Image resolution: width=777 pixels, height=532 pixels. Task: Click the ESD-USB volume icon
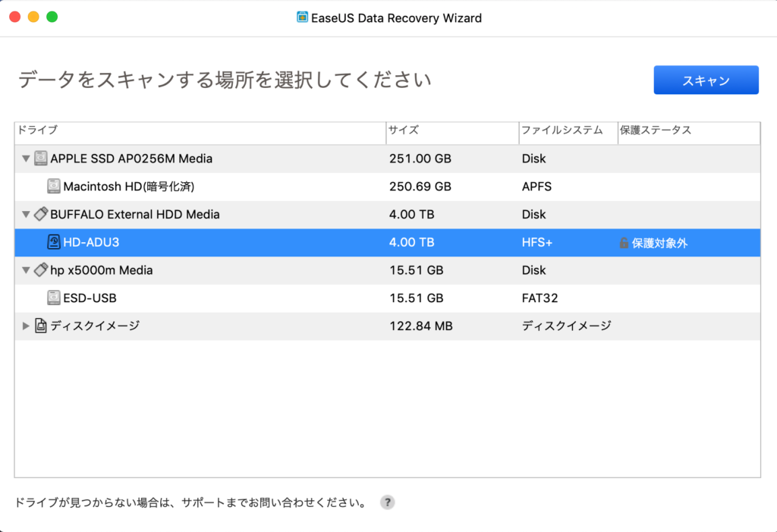[54, 297]
